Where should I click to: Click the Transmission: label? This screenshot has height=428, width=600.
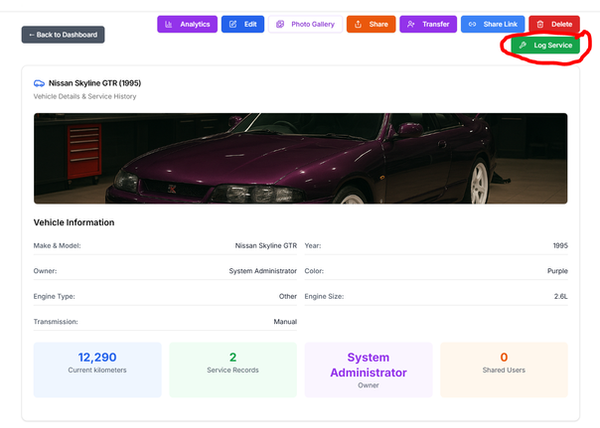pyautogui.click(x=55, y=322)
